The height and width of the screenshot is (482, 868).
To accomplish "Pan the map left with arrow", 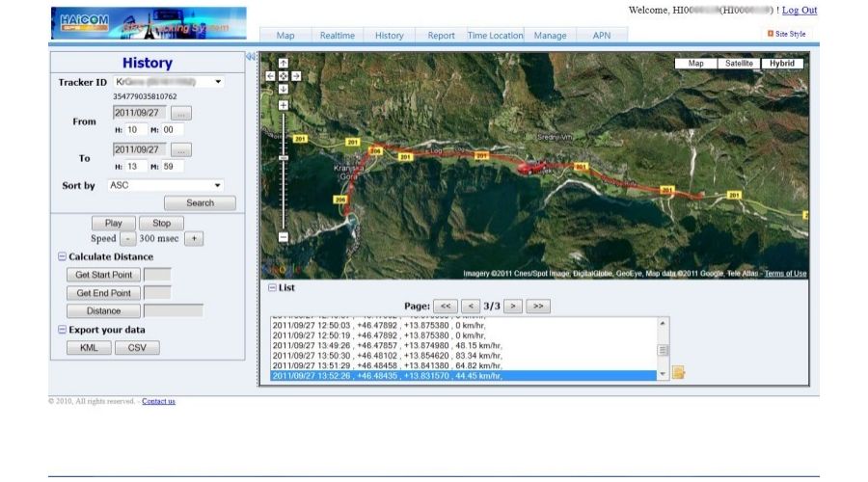I will point(270,75).
